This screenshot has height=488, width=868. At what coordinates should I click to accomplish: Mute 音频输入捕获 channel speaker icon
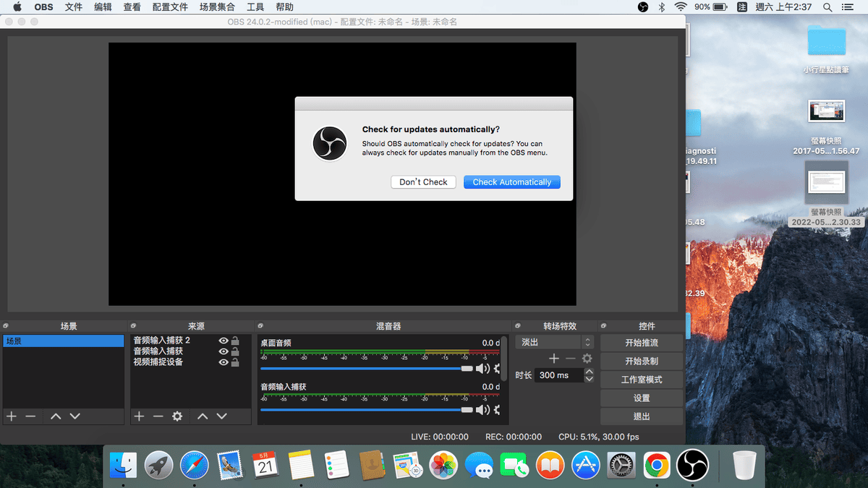click(482, 410)
